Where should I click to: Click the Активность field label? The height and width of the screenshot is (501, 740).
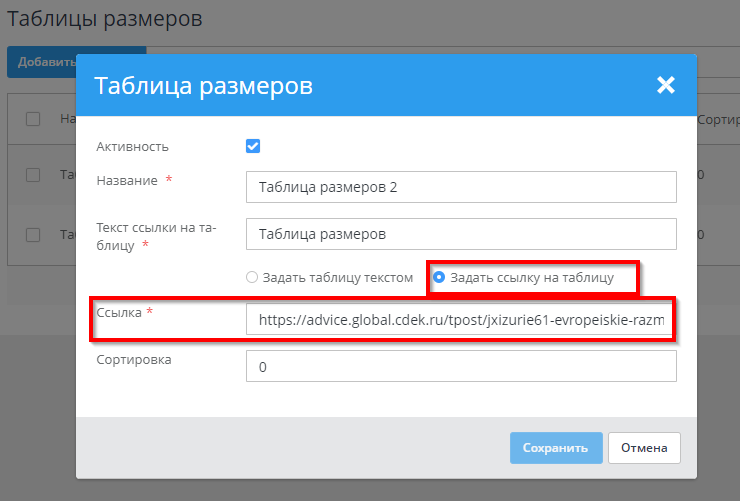[x=132, y=146]
